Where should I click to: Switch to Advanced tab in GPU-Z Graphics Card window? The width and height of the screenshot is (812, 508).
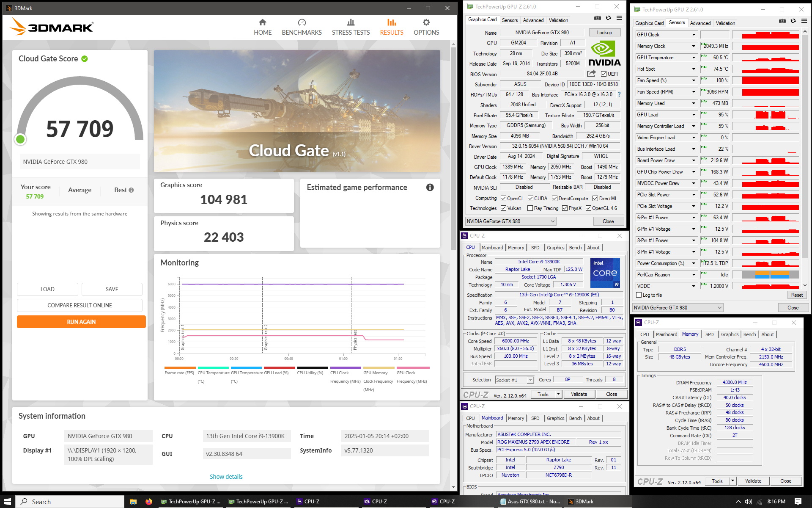(x=533, y=20)
